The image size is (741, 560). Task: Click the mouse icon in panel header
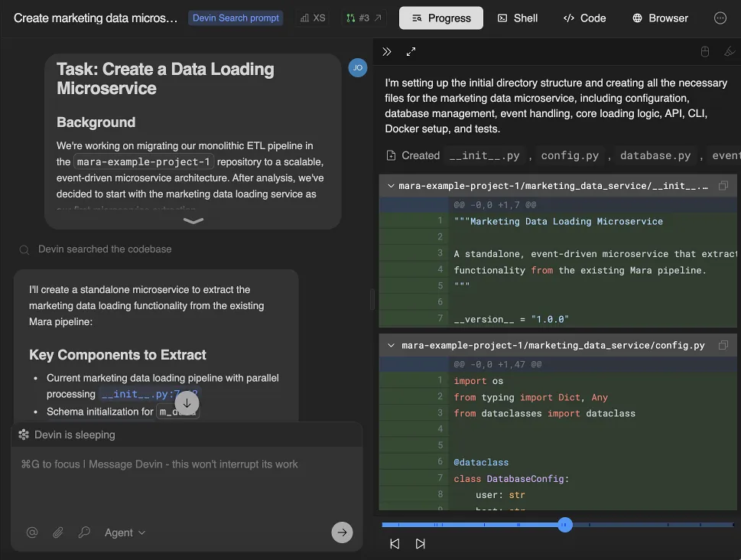click(704, 51)
